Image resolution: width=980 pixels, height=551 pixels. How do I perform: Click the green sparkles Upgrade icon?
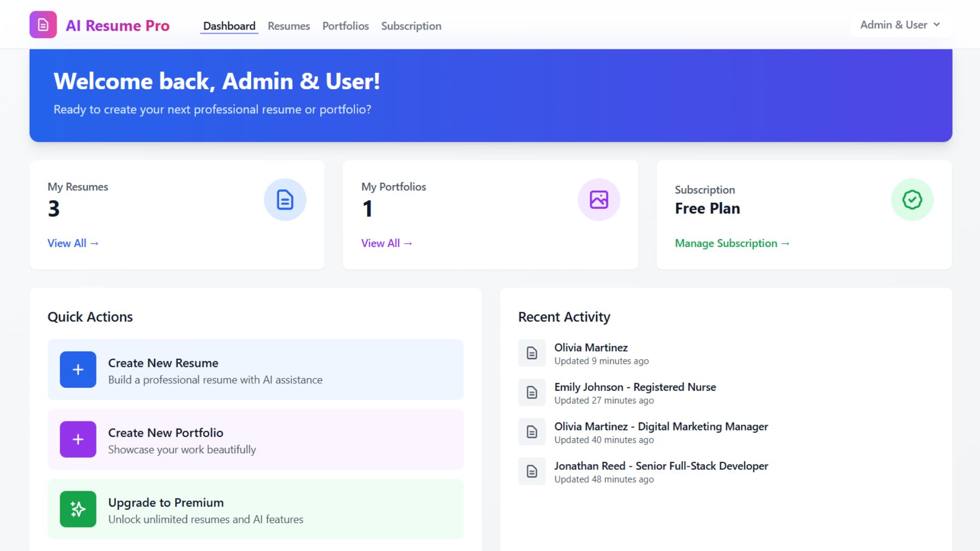(78, 509)
